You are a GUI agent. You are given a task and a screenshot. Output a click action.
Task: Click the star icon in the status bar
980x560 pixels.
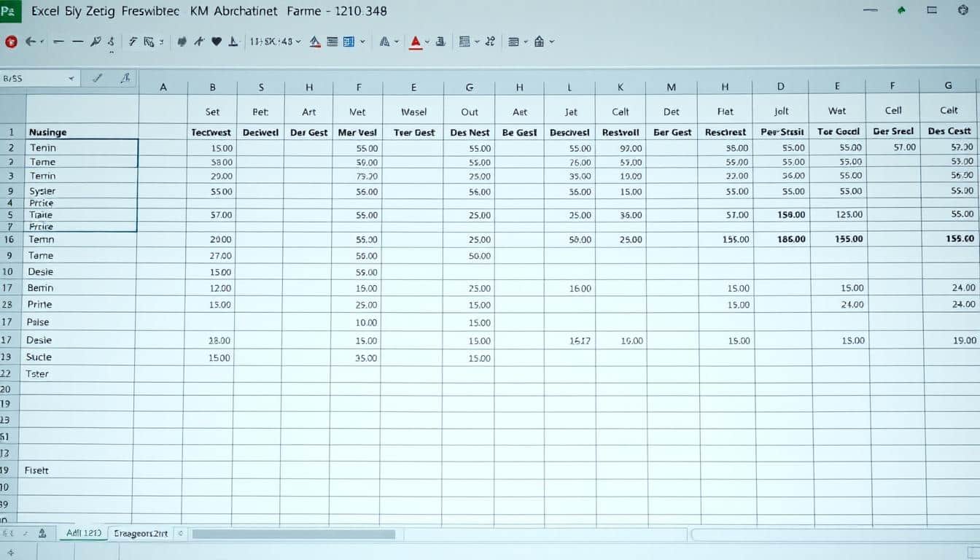pyautogui.click(x=10, y=553)
